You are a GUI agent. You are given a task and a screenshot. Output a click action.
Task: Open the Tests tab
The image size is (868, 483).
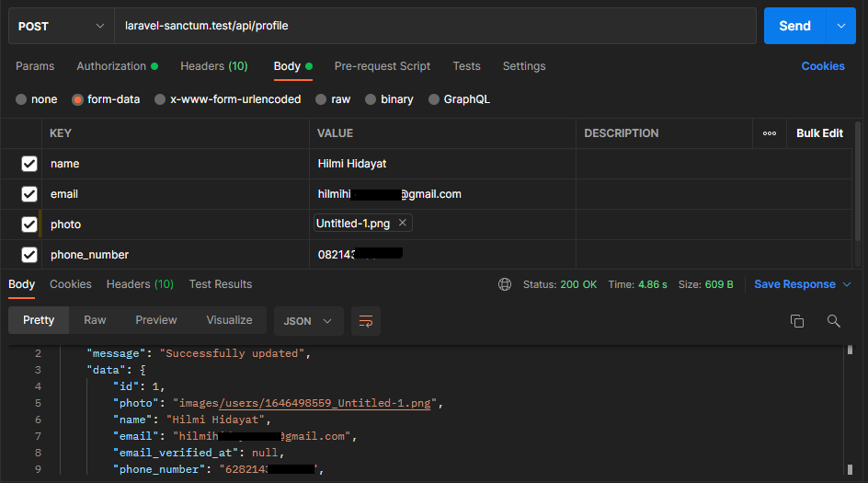(x=466, y=66)
